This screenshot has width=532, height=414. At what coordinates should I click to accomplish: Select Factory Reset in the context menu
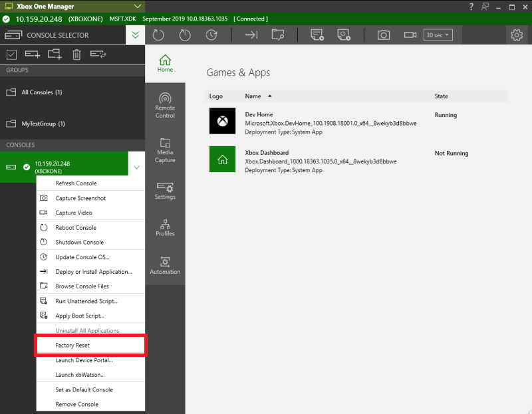(90, 345)
